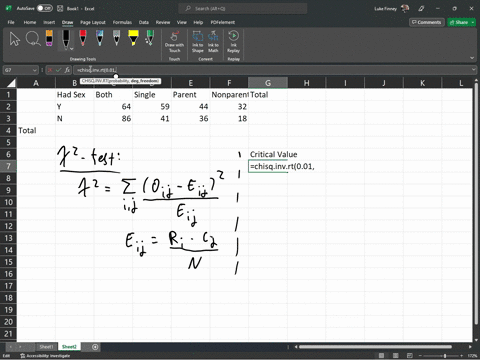Select the Lasso Select tool
The width and height of the screenshot is (480, 360).
(x=33, y=39)
